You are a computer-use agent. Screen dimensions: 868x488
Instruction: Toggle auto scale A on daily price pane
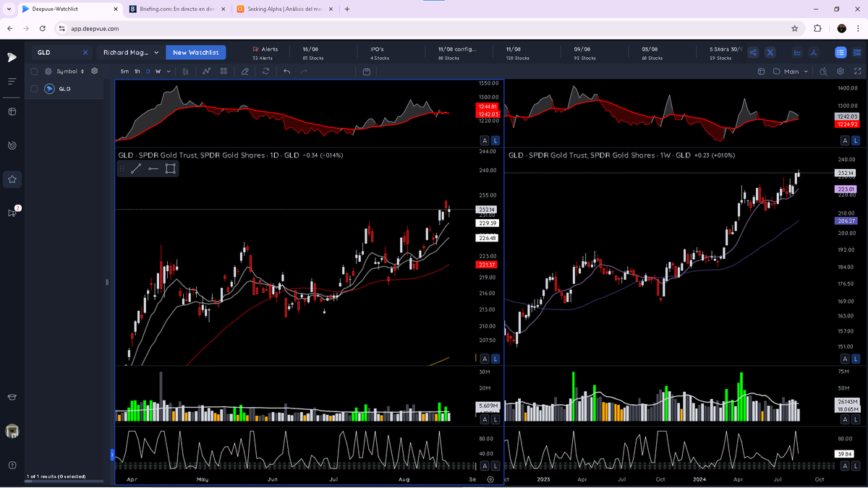(485, 359)
